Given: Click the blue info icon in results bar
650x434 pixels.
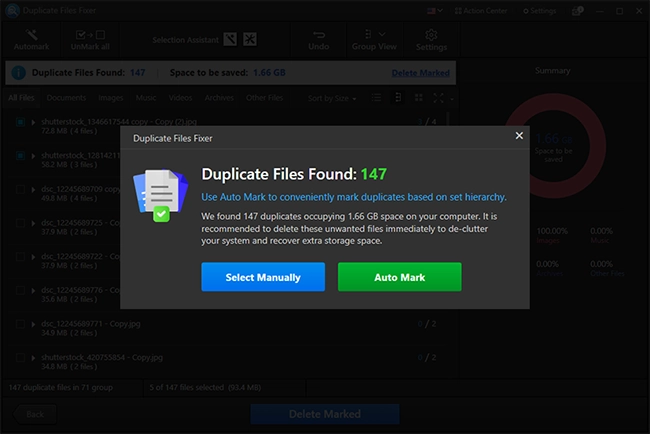Looking at the screenshot, I should [x=19, y=73].
